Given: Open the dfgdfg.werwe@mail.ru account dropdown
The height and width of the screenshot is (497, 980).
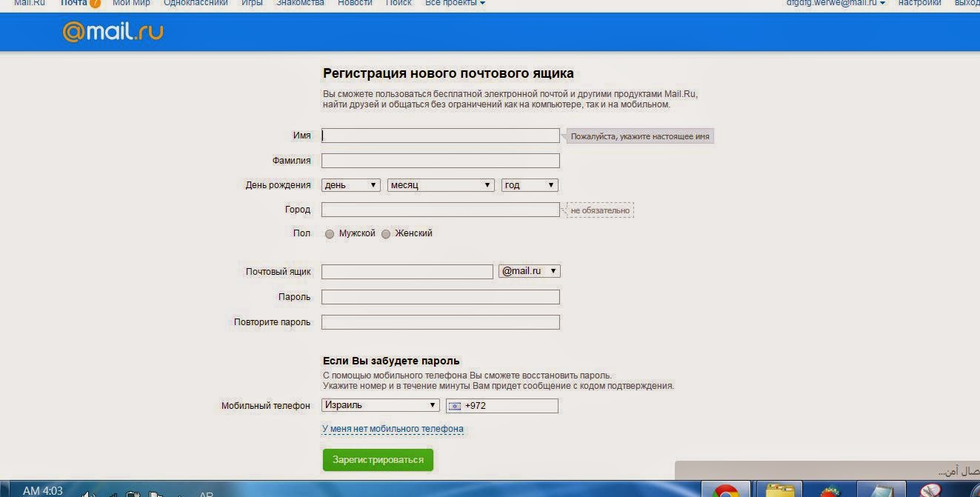Looking at the screenshot, I should coord(836,3).
